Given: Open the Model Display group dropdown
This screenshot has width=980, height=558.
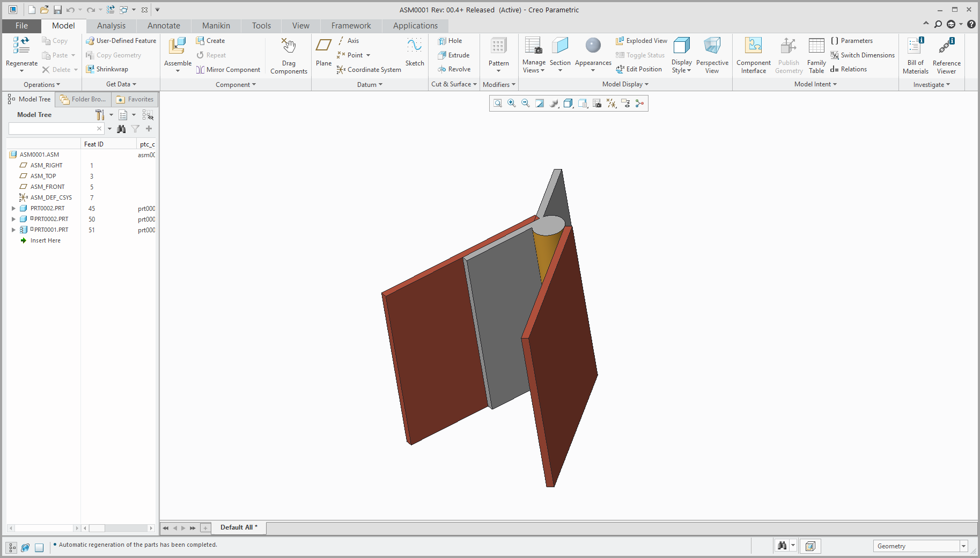Looking at the screenshot, I should [625, 84].
